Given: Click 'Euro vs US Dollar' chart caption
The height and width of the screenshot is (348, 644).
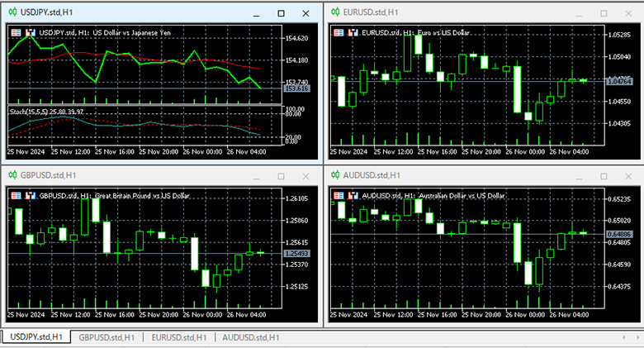Looking at the screenshot, I should (x=443, y=32).
